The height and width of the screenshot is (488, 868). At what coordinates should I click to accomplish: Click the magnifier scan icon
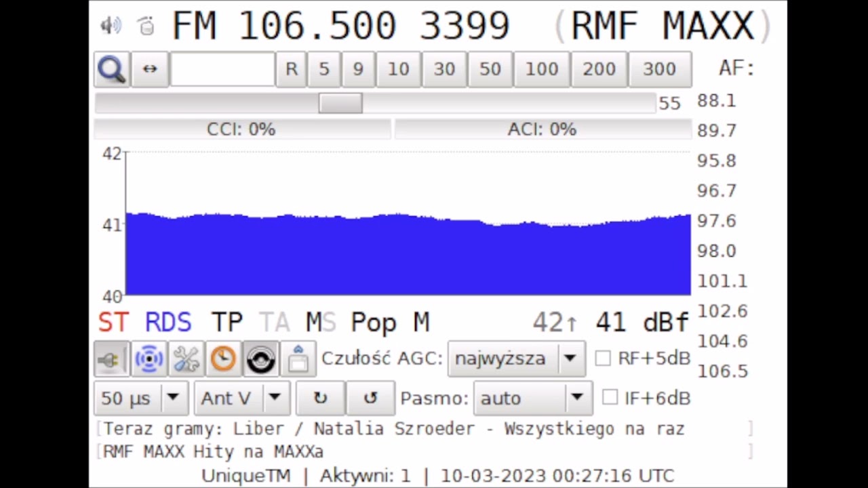[111, 69]
